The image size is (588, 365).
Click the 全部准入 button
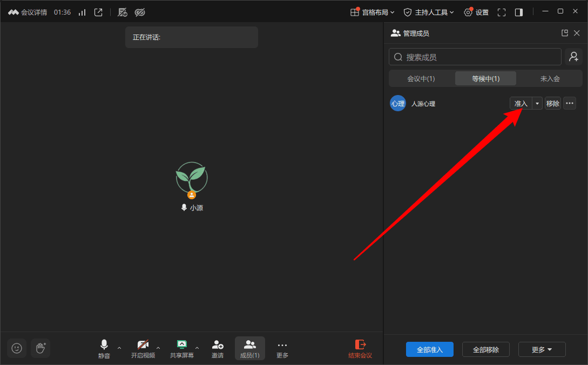430,350
